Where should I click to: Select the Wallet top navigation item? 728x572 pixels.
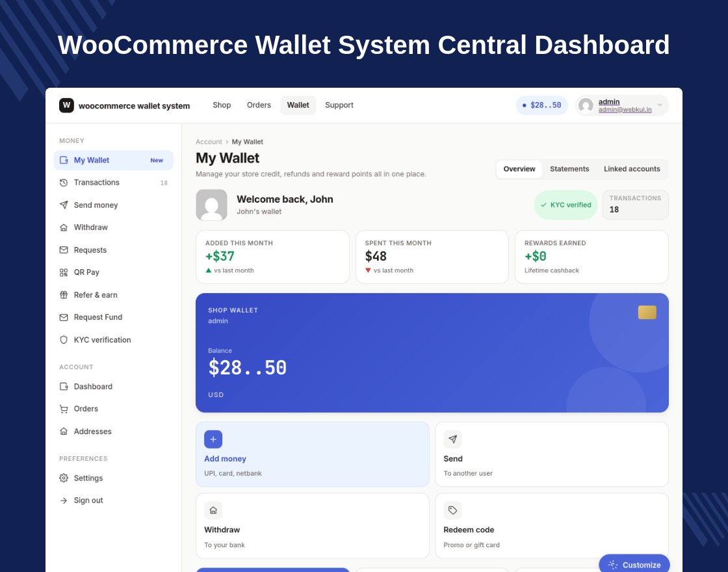(x=298, y=105)
